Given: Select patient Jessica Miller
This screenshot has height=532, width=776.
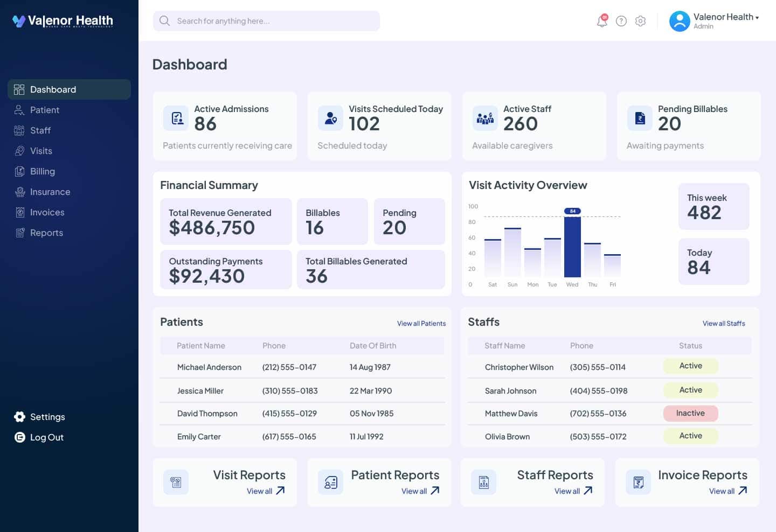Looking at the screenshot, I should click(200, 391).
